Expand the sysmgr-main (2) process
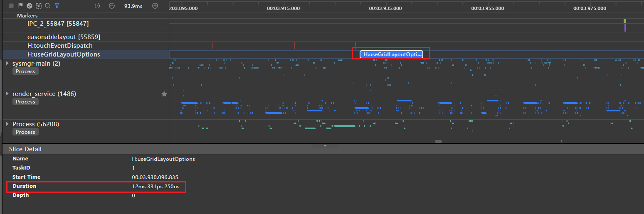This screenshot has height=214, width=644. pyautogui.click(x=7, y=64)
